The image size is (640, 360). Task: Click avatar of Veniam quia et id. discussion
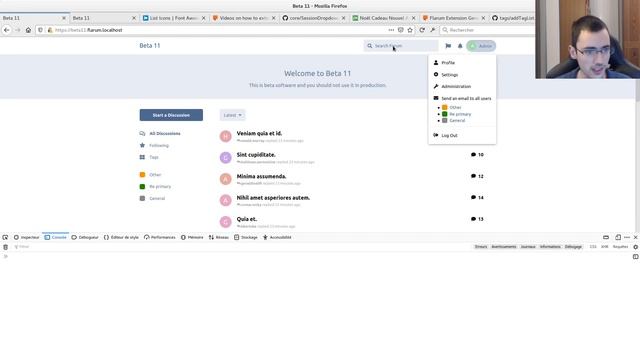[226, 136]
